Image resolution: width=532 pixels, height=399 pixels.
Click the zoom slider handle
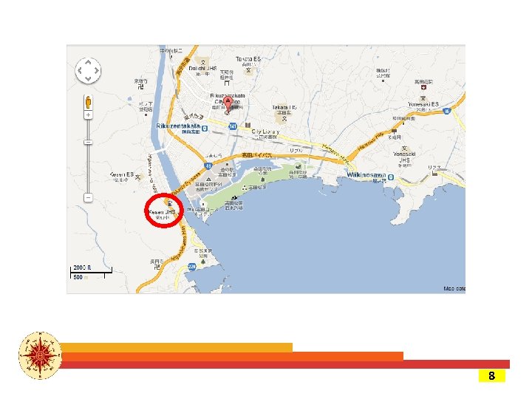coord(88,142)
